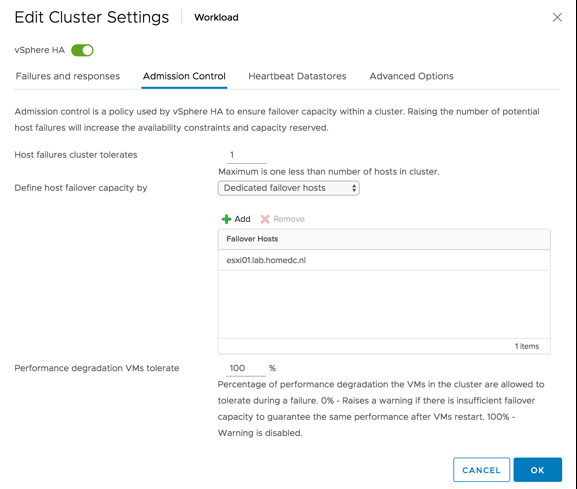Click the Failover Hosts column header
577x489 pixels.
click(384, 239)
